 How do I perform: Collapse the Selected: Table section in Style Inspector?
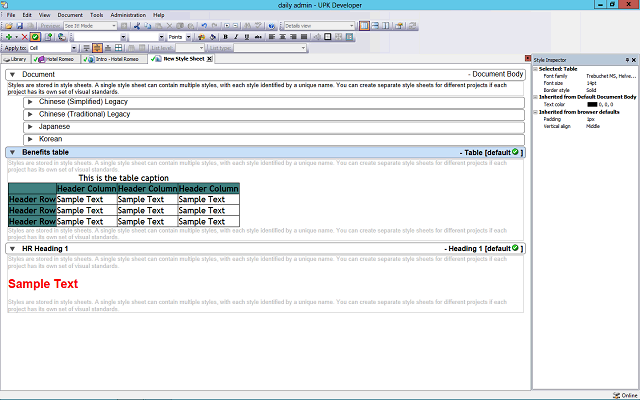click(x=535, y=68)
